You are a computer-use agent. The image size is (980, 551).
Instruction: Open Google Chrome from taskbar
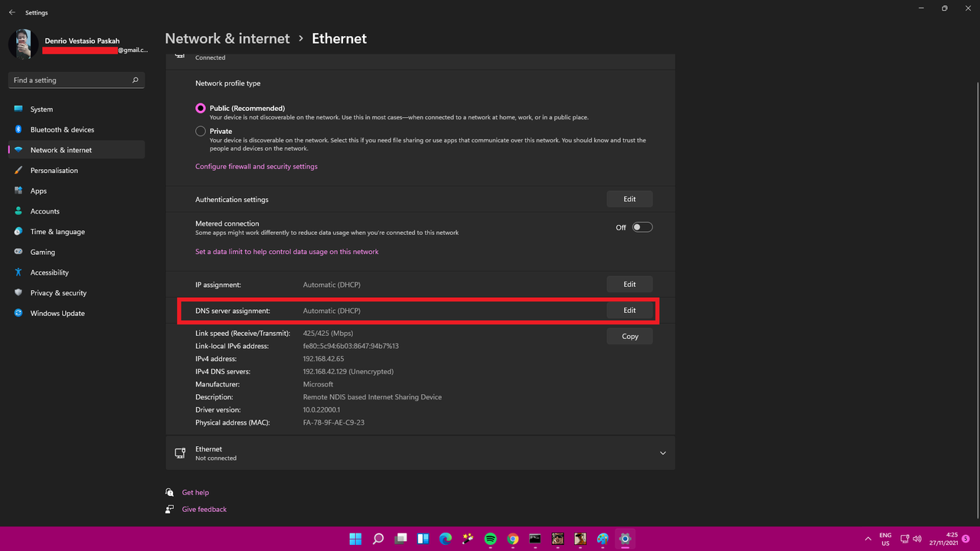513,539
